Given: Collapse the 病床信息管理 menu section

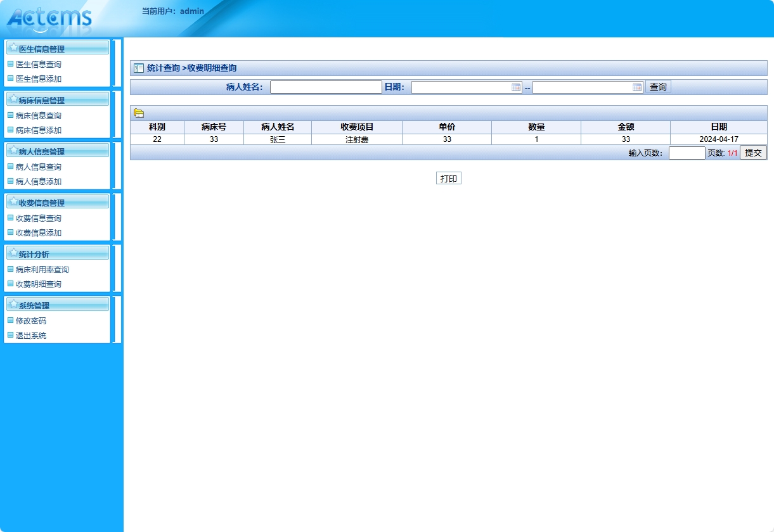Looking at the screenshot, I should 58,99.
